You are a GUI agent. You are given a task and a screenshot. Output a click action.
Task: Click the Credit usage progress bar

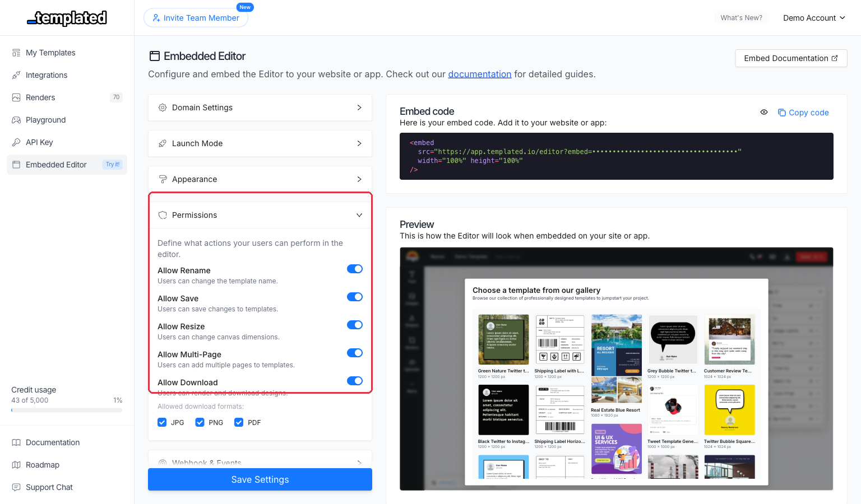click(66, 409)
